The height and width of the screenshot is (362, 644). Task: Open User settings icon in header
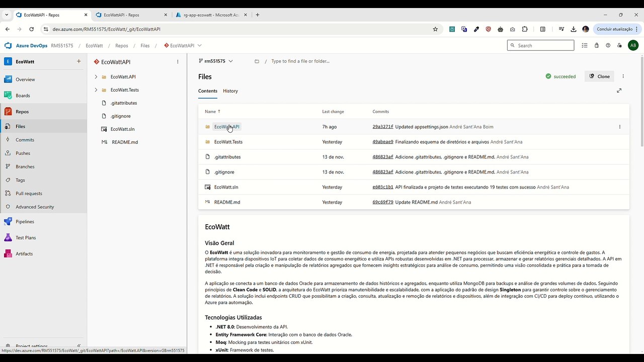point(619,45)
